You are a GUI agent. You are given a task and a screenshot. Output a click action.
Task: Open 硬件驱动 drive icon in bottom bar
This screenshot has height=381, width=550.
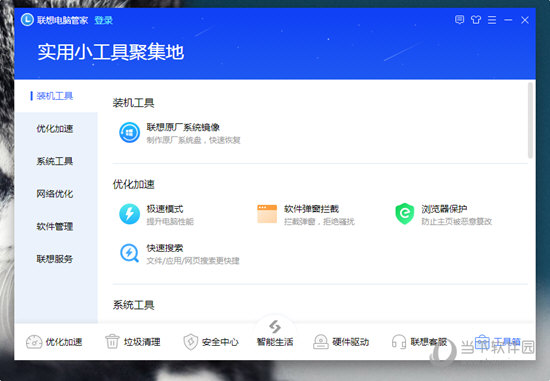[x=321, y=342]
